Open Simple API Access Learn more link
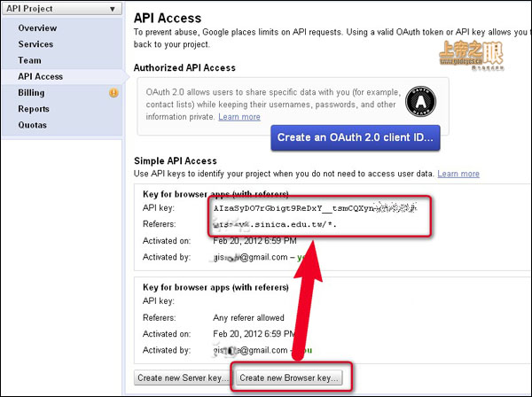Viewport: 532px width, 397px height. point(458,174)
